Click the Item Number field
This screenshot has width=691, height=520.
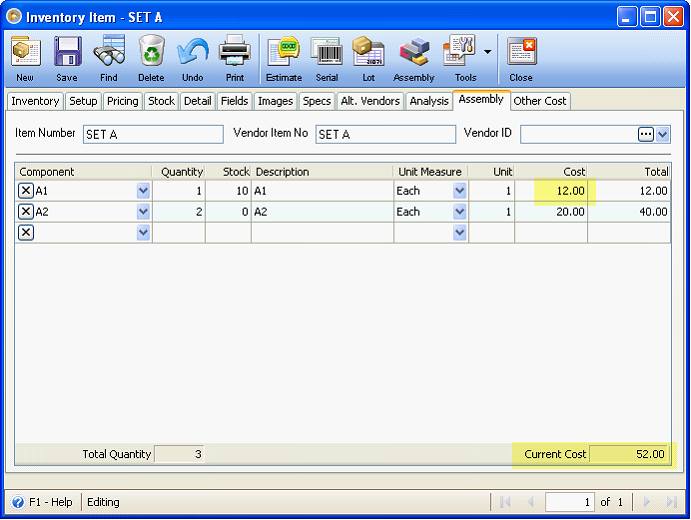click(x=153, y=134)
